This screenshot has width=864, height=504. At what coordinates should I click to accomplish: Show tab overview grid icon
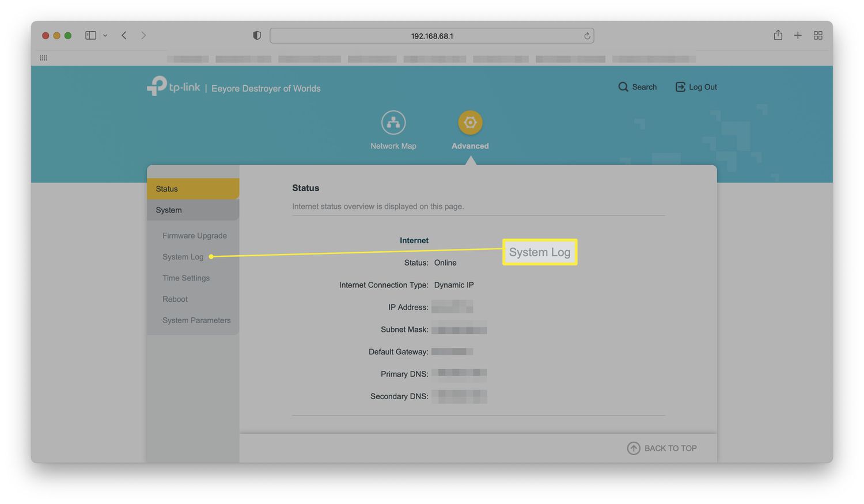pos(818,35)
